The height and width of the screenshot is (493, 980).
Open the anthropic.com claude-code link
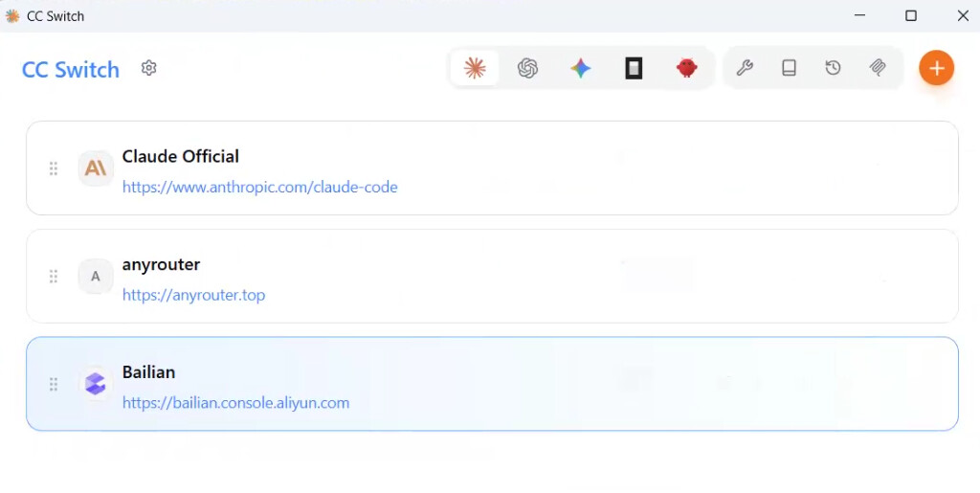[x=260, y=187]
